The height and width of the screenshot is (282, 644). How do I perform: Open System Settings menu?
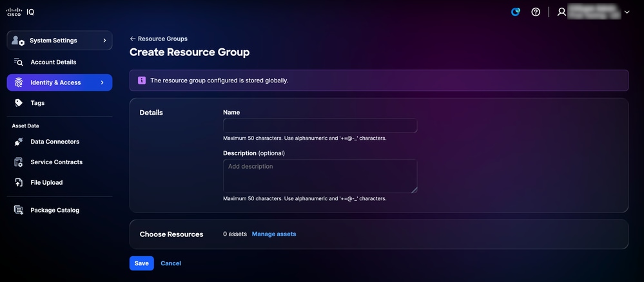coord(59,40)
